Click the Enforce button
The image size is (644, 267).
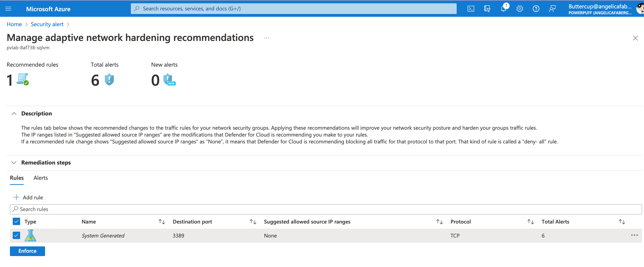click(27, 251)
